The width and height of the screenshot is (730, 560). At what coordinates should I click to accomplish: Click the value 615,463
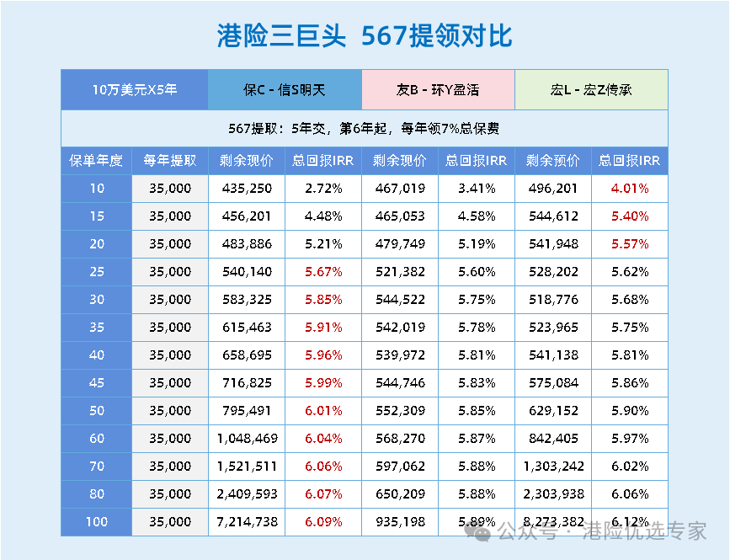point(247,328)
